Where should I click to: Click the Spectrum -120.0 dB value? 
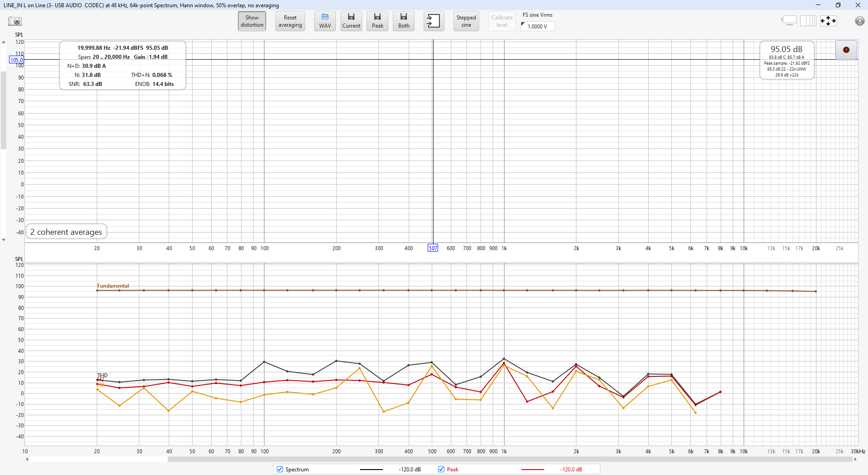tap(410, 470)
